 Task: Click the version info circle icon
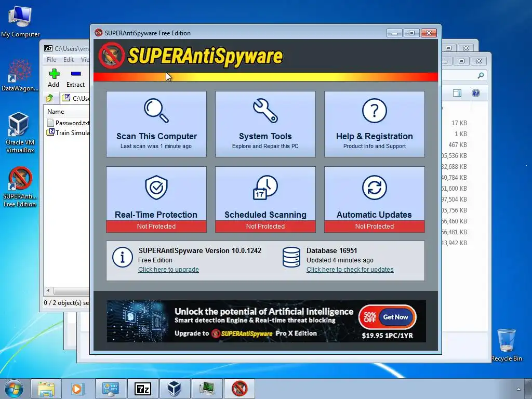(122, 257)
